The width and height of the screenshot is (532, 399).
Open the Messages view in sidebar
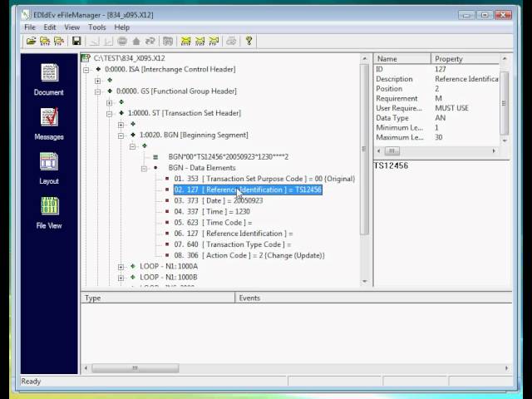pyautogui.click(x=49, y=123)
